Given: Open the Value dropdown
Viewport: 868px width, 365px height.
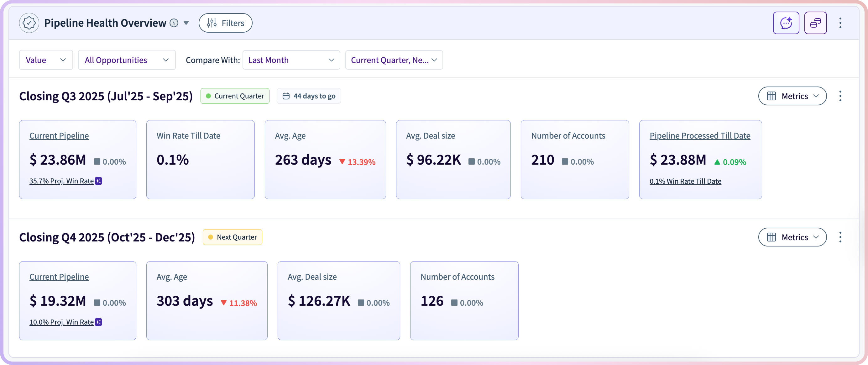Looking at the screenshot, I should (46, 60).
